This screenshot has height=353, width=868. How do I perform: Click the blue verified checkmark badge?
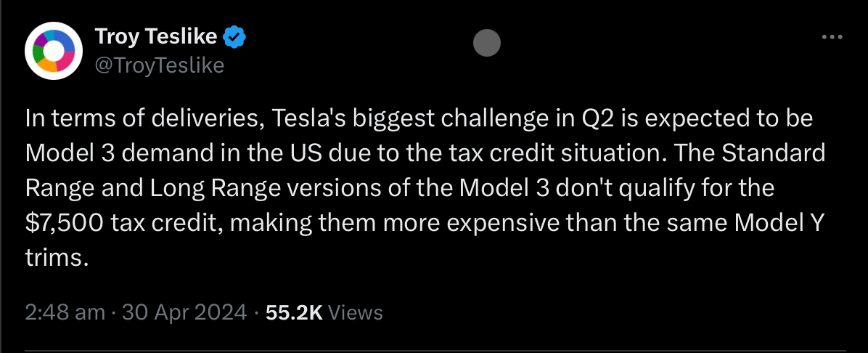click(x=234, y=36)
